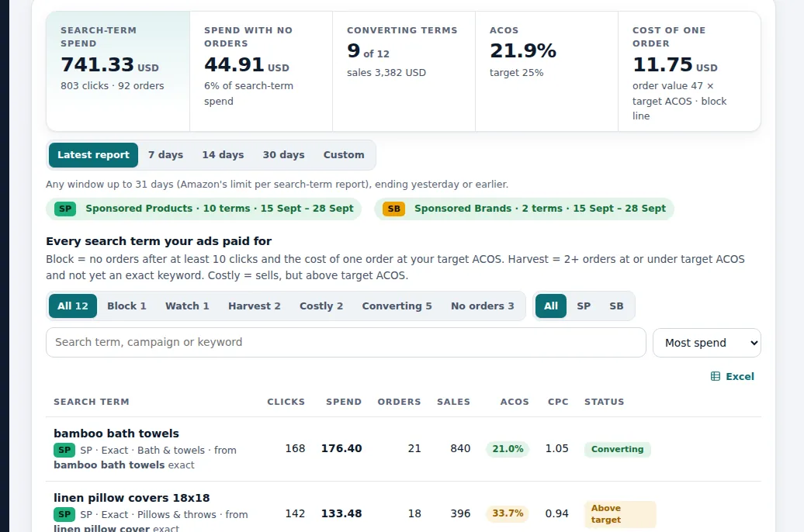Click the Excel export icon

click(716, 376)
